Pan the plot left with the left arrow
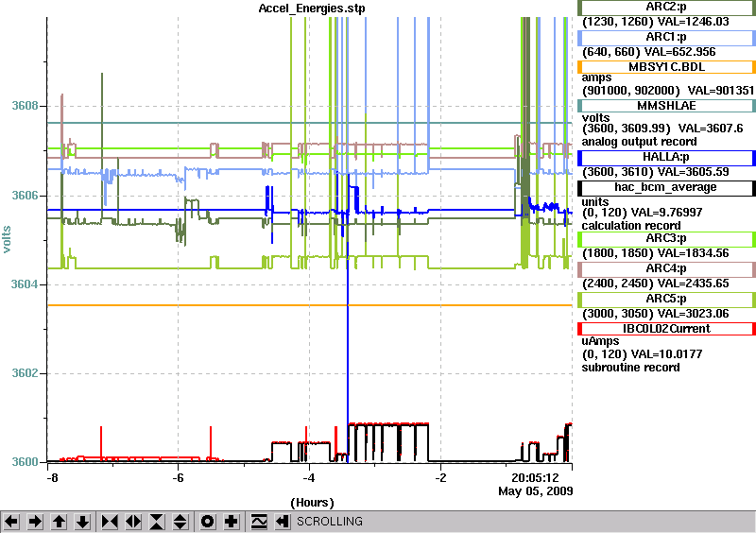The width and height of the screenshot is (756, 533). click(x=11, y=522)
